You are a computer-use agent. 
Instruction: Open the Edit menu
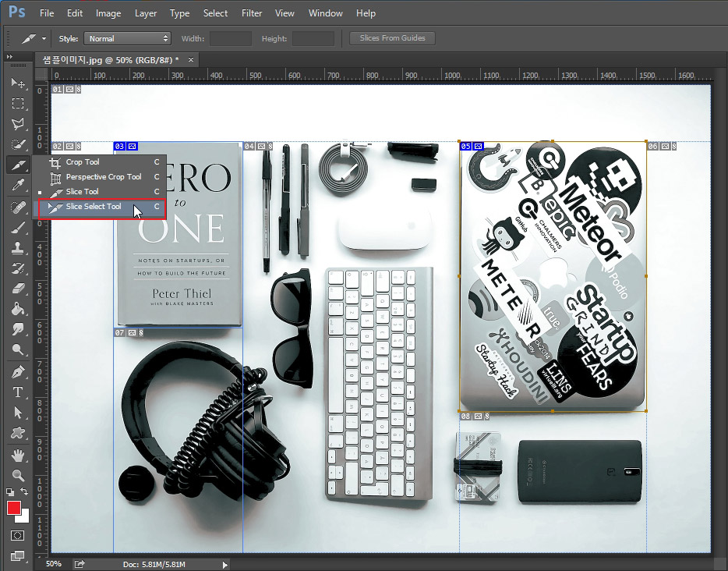point(75,13)
